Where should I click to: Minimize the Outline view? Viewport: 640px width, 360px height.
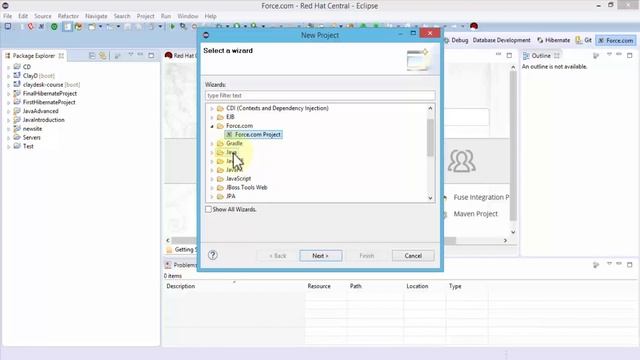(619, 55)
